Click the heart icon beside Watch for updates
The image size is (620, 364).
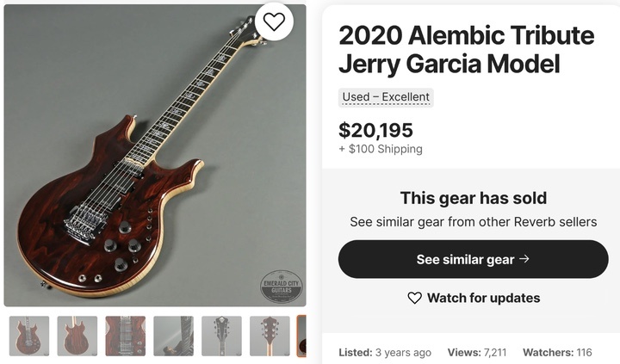pos(415,298)
